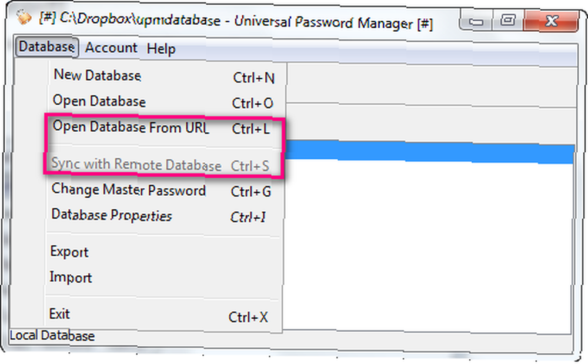Screen dimensions: 588x364
Task: Maximize the Universal Password Manager window
Action: 508,20
